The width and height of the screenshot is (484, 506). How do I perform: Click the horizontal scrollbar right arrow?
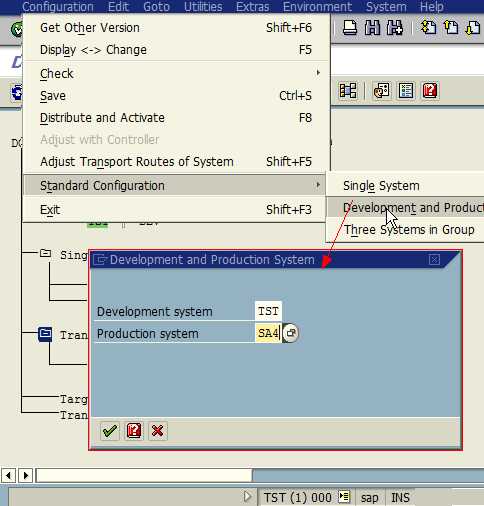[x=26, y=475]
